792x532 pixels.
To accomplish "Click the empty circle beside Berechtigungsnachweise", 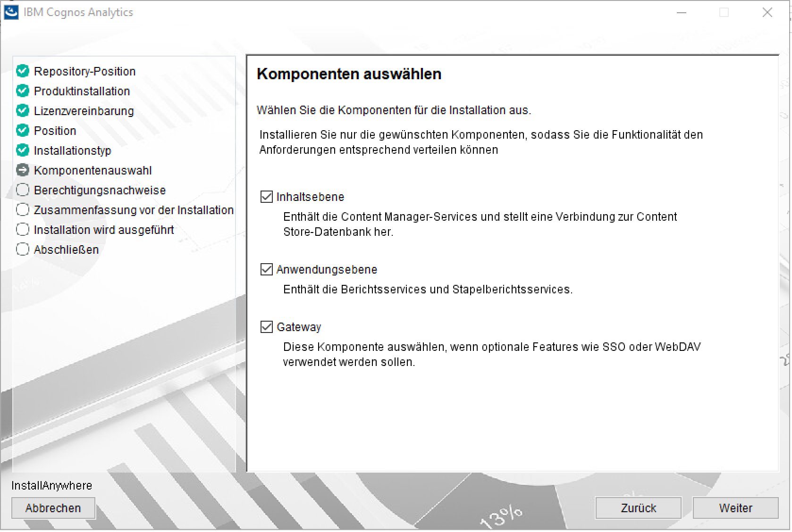I will click(23, 190).
